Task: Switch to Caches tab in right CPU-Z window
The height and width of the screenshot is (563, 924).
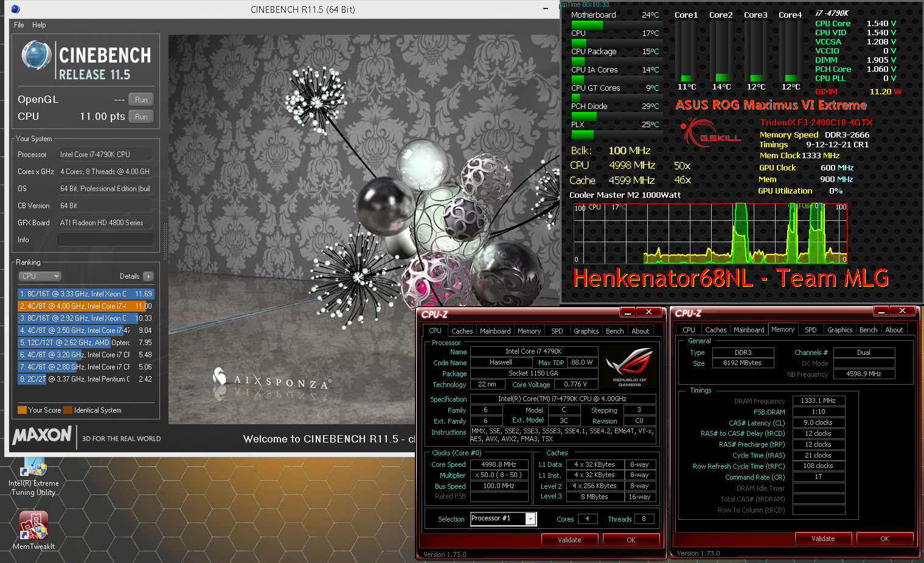Action: (x=716, y=330)
